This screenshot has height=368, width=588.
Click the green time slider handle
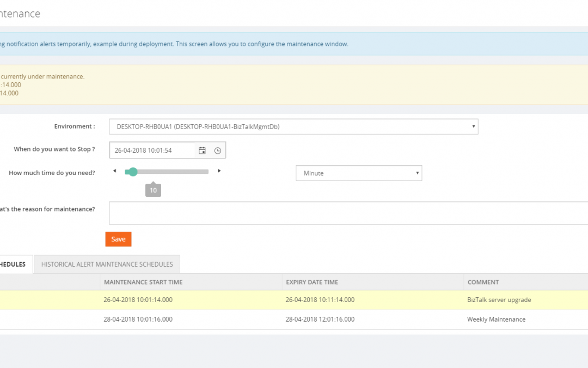(x=133, y=172)
